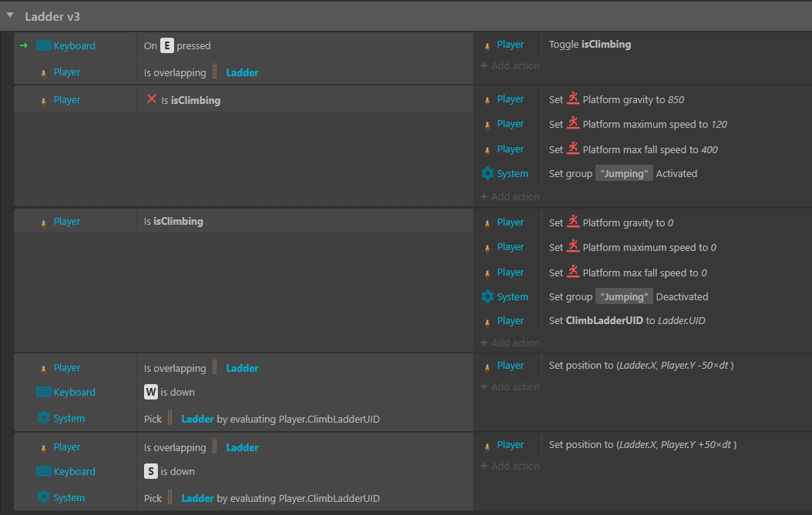
Task: Click the Keyboard icon beside W is down
Action: point(44,392)
